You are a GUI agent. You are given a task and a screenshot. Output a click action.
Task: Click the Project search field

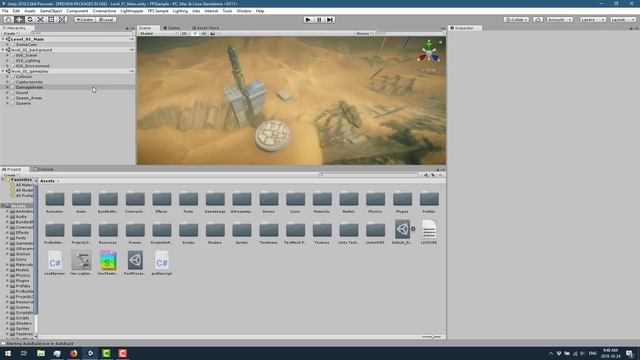(369, 175)
